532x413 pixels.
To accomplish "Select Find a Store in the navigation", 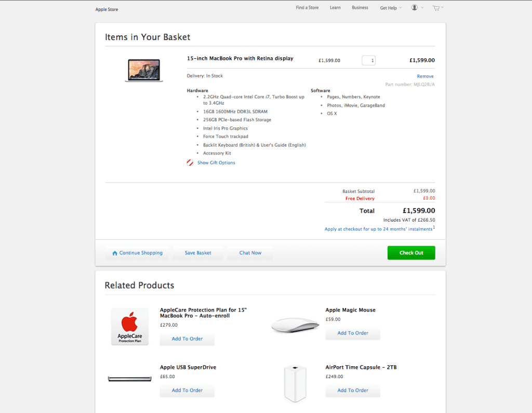I will tap(307, 7).
